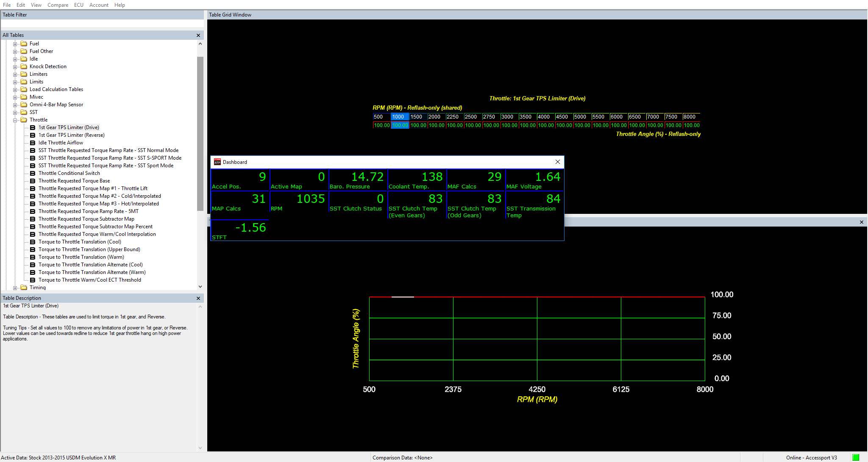Click the Dashboard ATP window icon
The height and width of the screenshot is (462, 868).
click(x=217, y=162)
